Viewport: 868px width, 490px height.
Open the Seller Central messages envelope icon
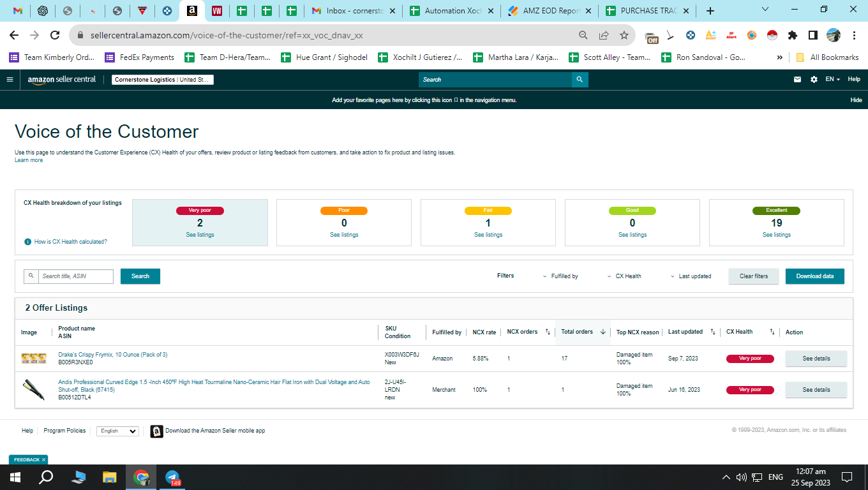(x=797, y=80)
